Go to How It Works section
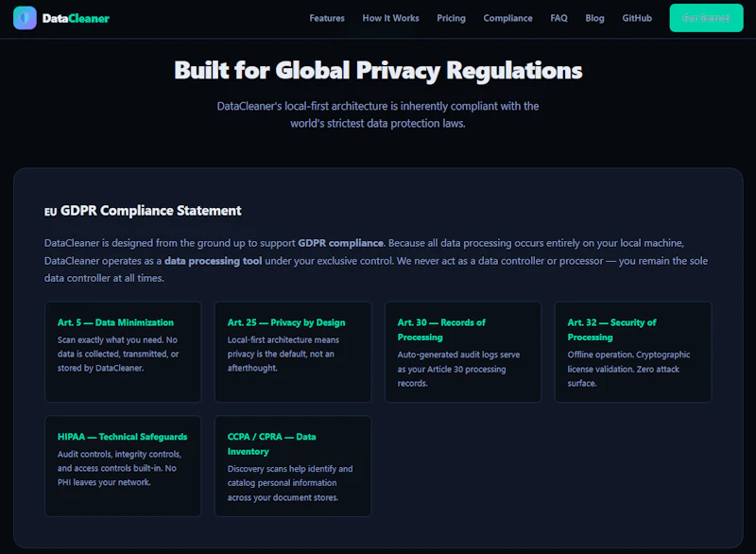 390,18
